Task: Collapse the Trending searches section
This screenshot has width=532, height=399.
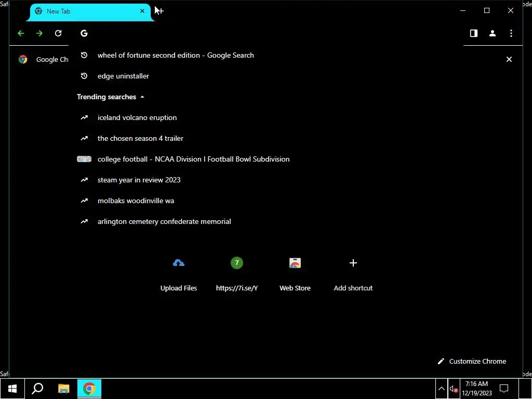Action: point(111,97)
